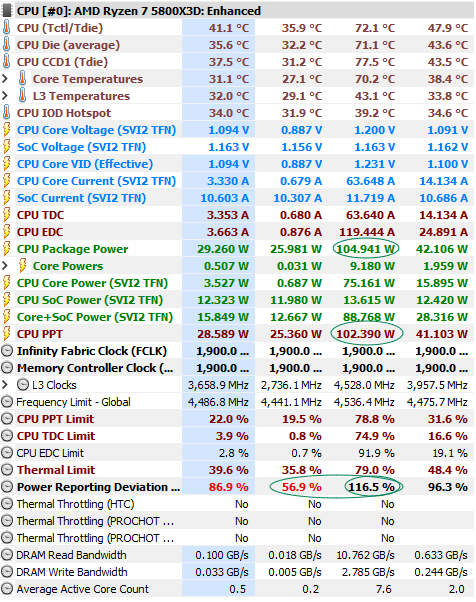
Task: Click the circle icon beside Power Reporting Deviation
Action: pyautogui.click(x=7, y=486)
